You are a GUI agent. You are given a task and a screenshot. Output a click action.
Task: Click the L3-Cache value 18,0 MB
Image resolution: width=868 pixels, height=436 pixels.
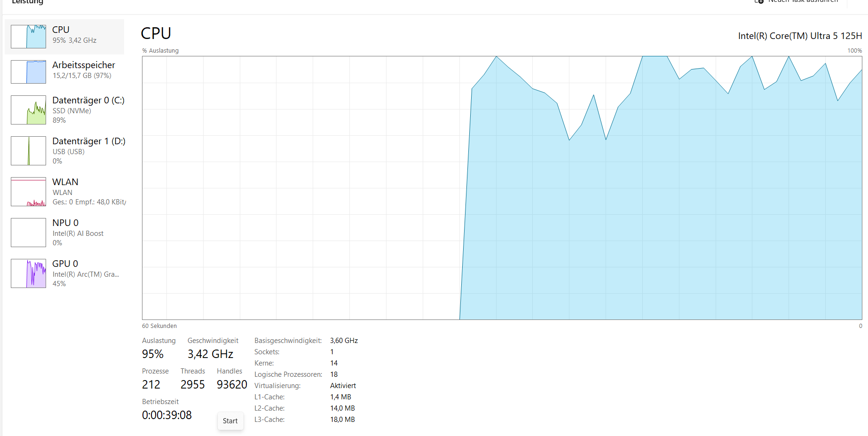click(342, 420)
